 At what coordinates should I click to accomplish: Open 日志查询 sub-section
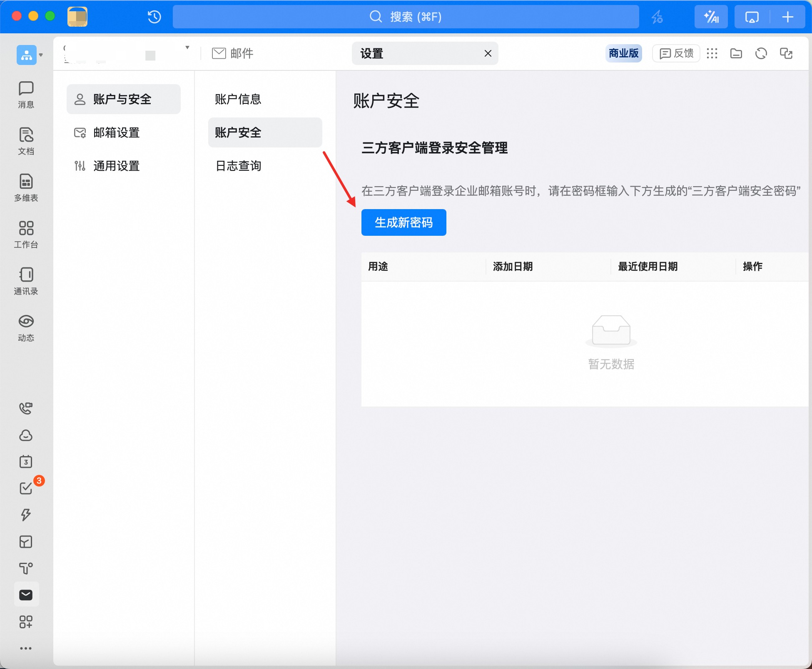coord(265,166)
